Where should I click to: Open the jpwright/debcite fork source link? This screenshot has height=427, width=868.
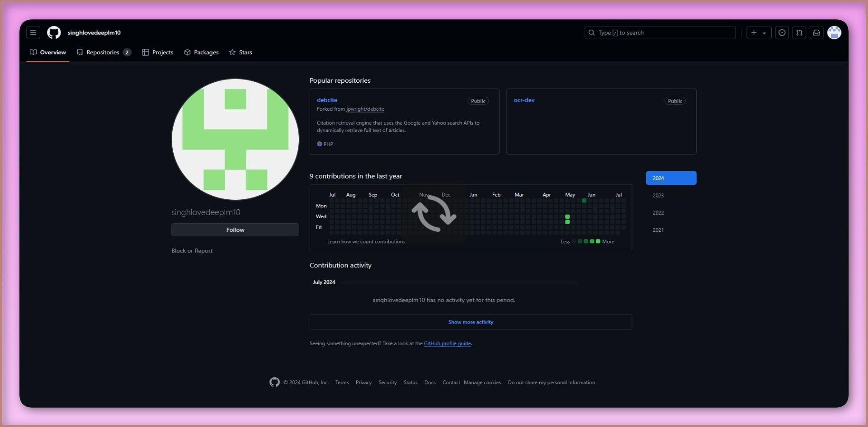point(365,109)
